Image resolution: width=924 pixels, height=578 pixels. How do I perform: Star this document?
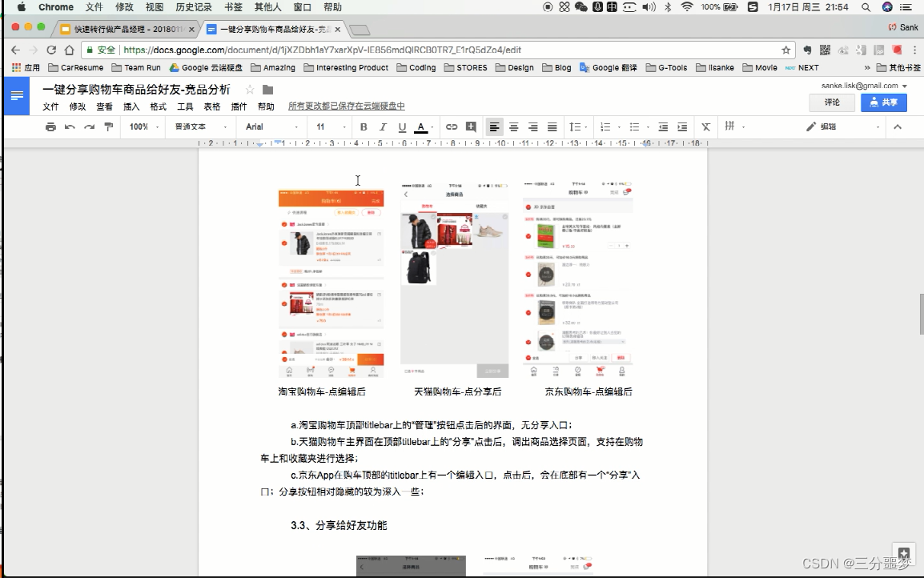250,90
